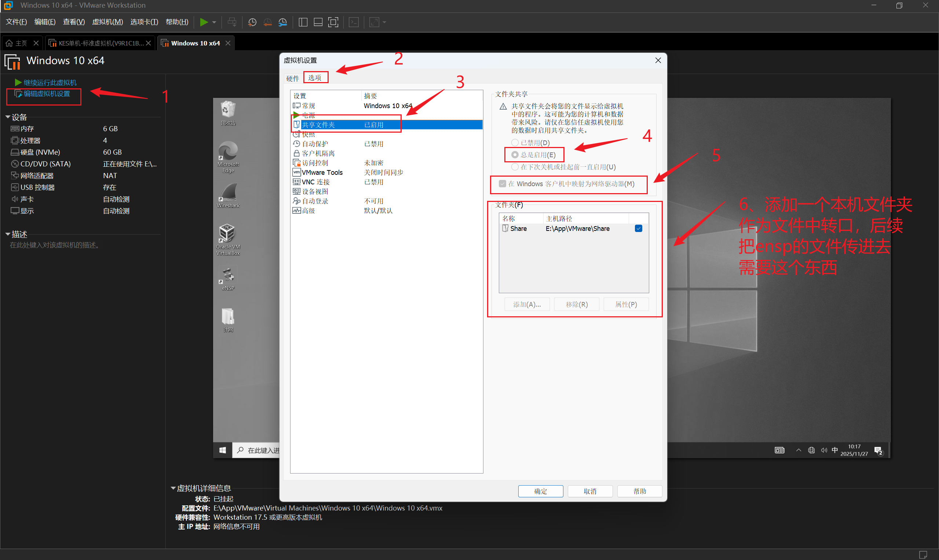Image resolution: width=939 pixels, height=560 pixels.
Task: Switch to the 硬件 tab
Action: (292, 78)
